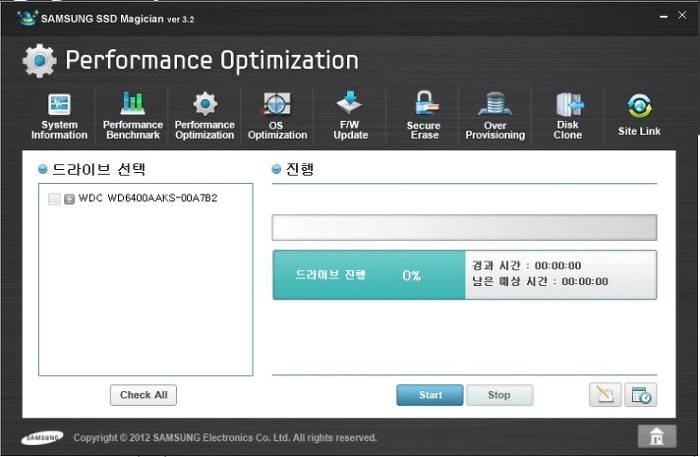Open the F/W Update tool
The height and width of the screenshot is (457, 700).
pyautogui.click(x=350, y=116)
